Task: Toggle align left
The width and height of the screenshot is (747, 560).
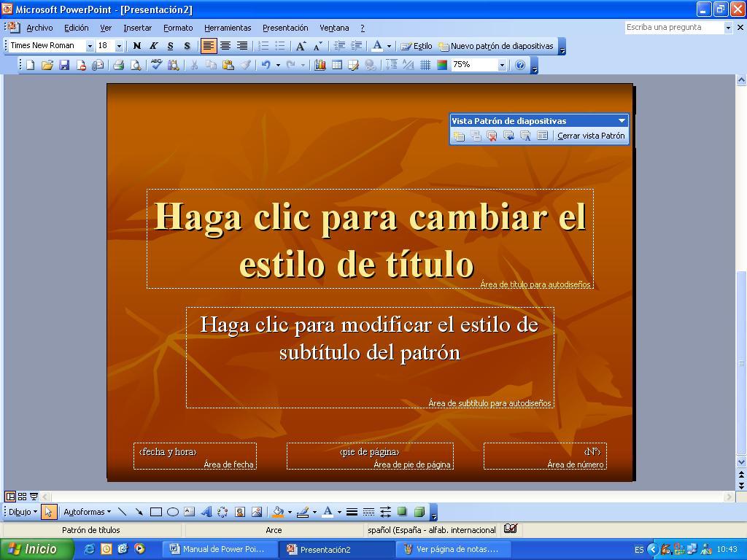Action: [208, 46]
